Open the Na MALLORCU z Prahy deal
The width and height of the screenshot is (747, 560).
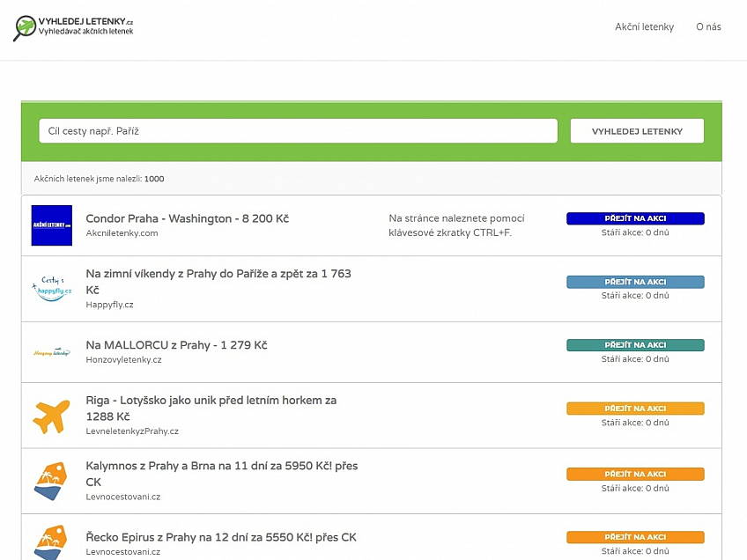pos(176,345)
